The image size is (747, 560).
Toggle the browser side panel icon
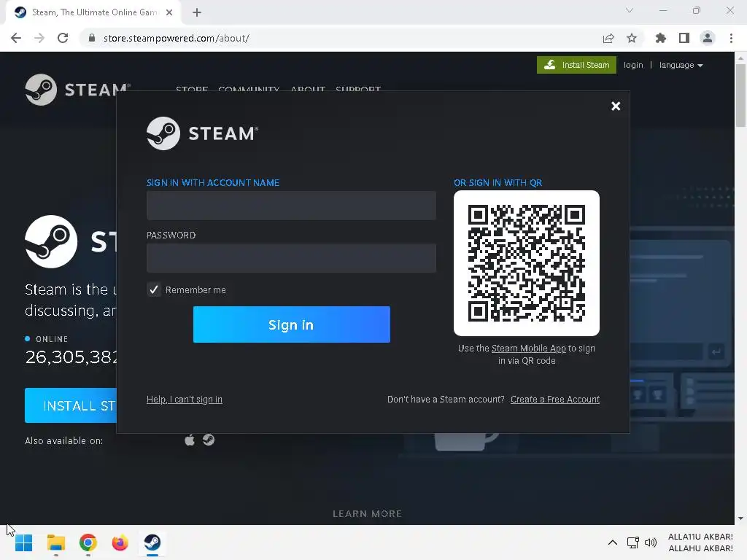[684, 38]
